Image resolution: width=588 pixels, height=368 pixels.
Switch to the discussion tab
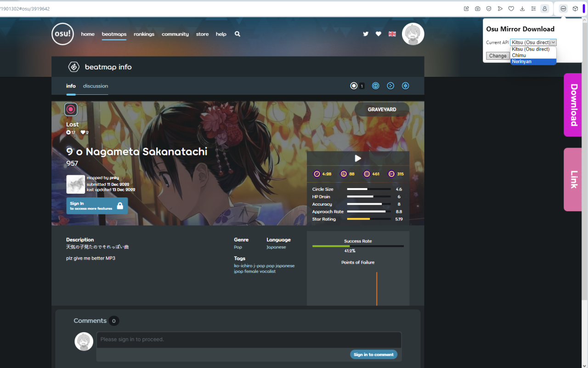tap(95, 86)
